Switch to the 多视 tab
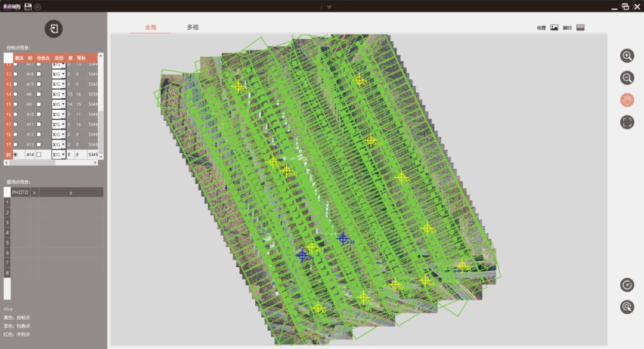The height and width of the screenshot is (349, 644). click(192, 27)
